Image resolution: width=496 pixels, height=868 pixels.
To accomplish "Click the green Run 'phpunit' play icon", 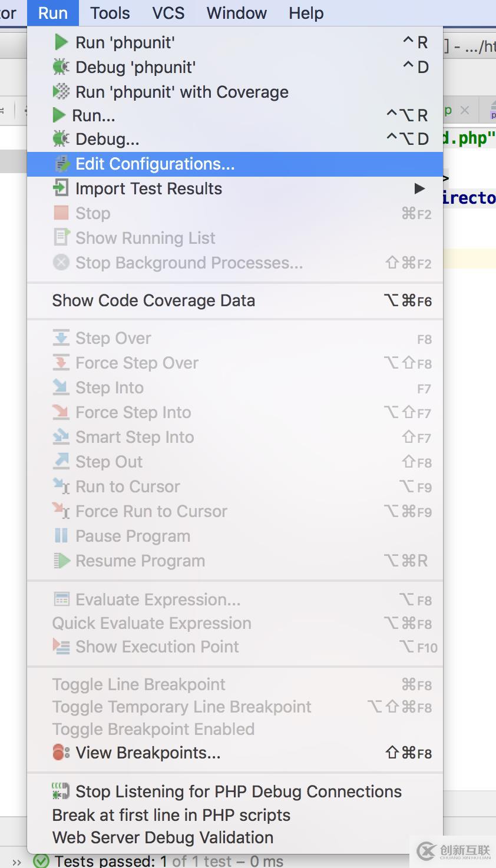I will click(x=61, y=42).
